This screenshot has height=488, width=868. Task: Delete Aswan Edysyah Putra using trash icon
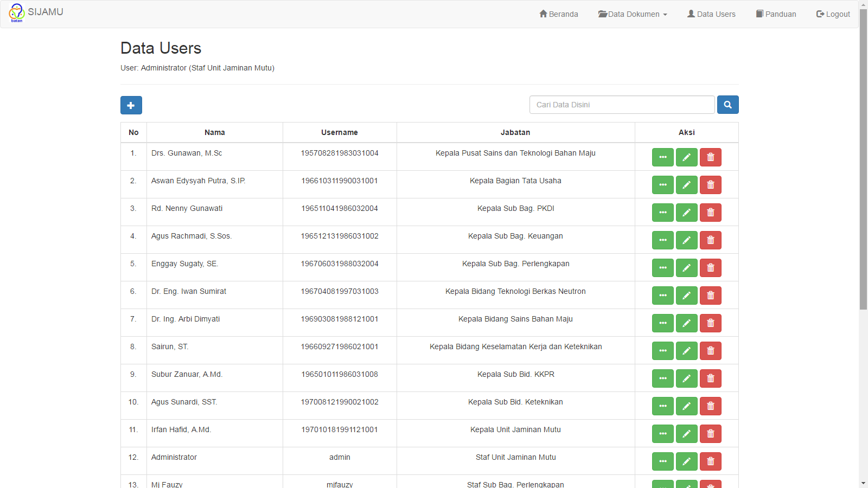pos(710,185)
